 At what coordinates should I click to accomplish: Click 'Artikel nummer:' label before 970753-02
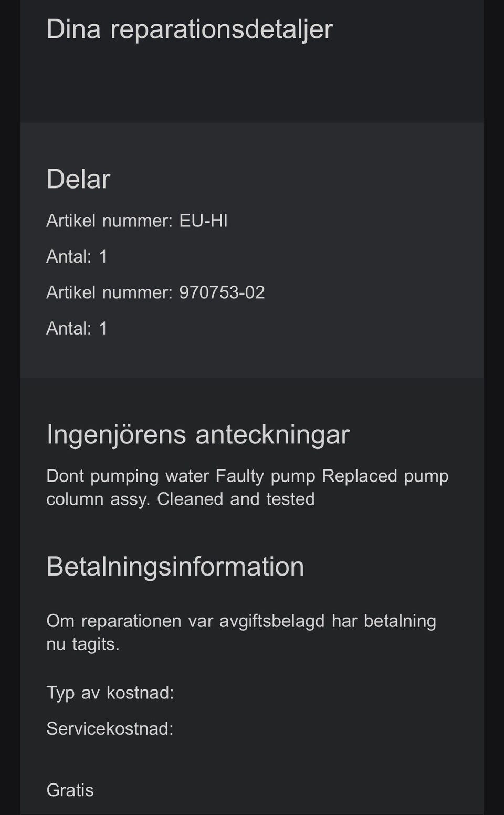[x=109, y=292]
